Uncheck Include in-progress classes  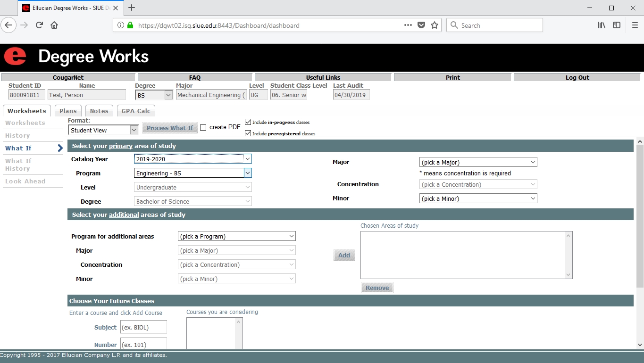point(248,122)
